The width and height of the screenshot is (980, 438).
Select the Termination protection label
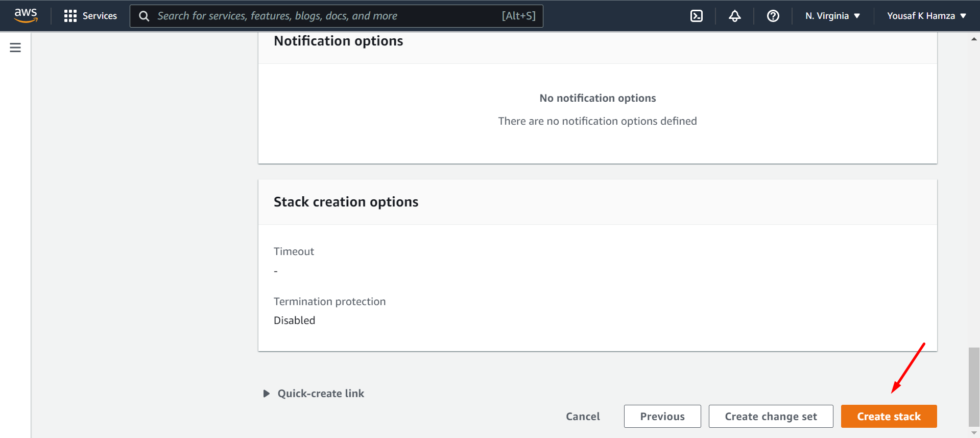click(x=329, y=302)
